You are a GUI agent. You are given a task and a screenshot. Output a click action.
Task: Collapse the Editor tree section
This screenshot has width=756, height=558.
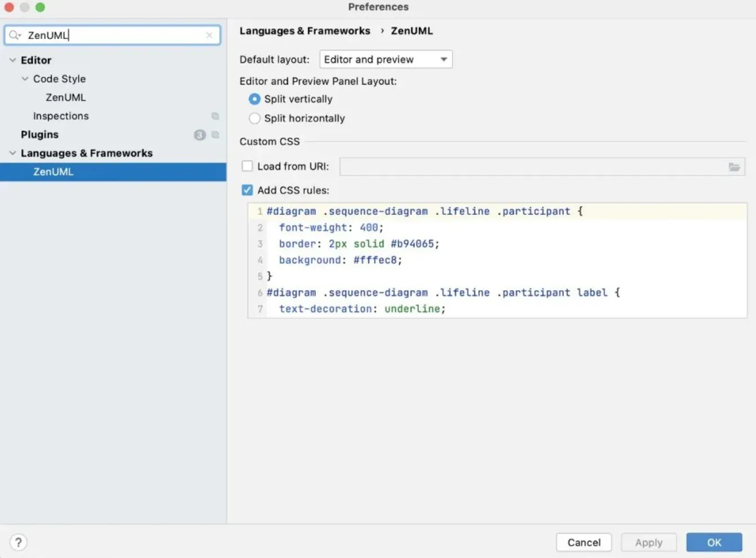tap(12, 60)
